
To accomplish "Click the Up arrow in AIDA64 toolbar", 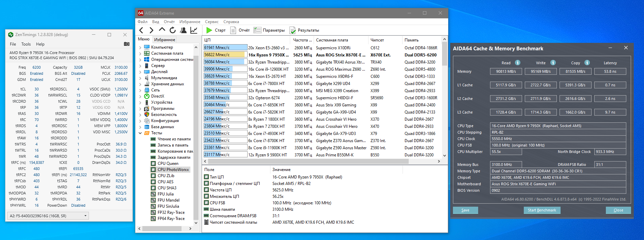I will (162, 30).
